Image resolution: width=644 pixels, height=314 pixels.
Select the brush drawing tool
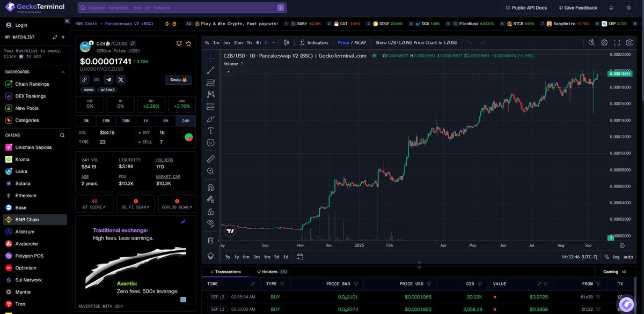pos(211,118)
